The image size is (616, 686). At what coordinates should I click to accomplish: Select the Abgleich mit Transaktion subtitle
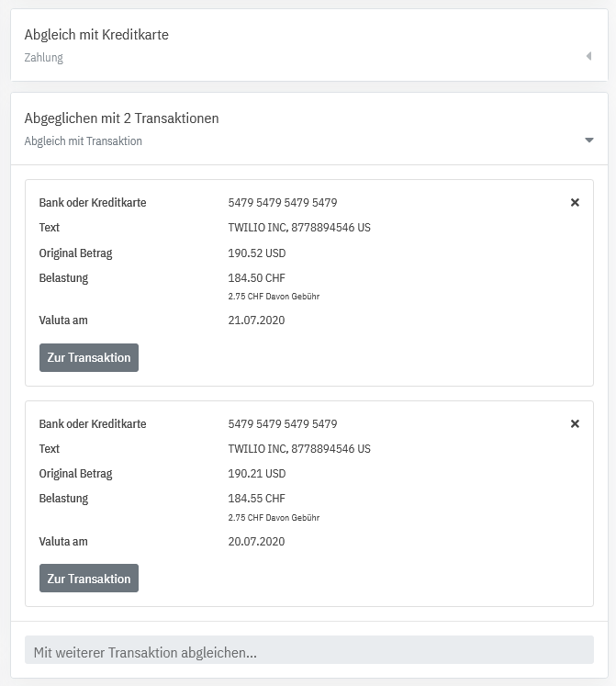(x=84, y=141)
